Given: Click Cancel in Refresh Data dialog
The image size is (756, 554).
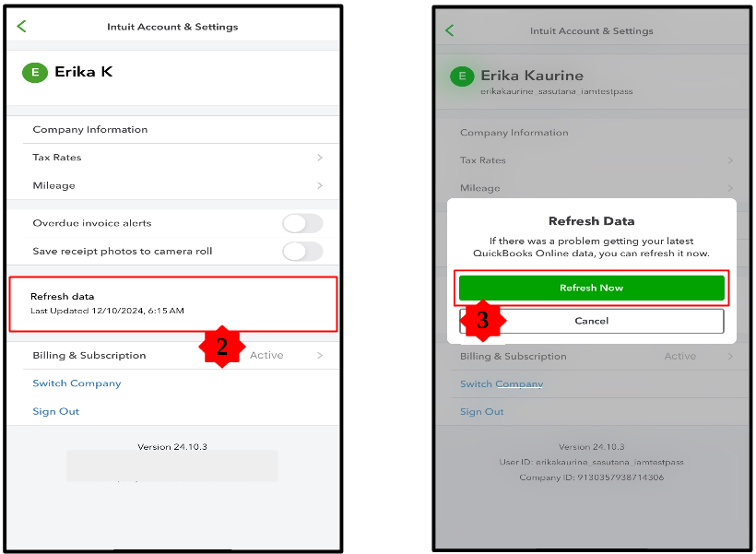Looking at the screenshot, I should [x=592, y=321].
